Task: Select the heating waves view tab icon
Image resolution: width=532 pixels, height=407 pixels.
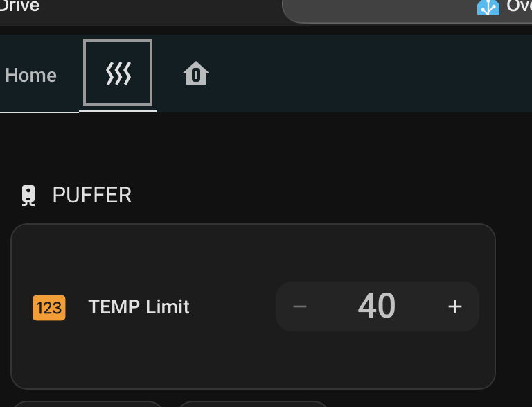Action: [x=118, y=73]
